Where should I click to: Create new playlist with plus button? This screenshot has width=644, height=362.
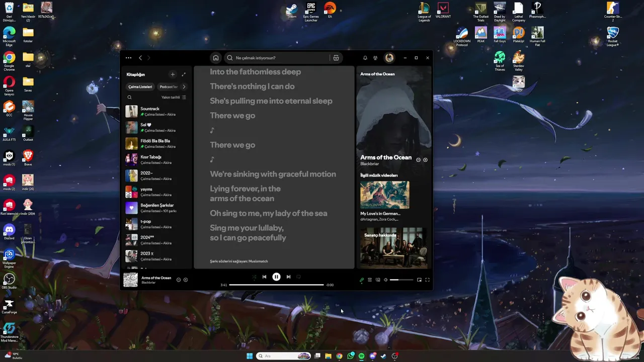click(x=173, y=74)
